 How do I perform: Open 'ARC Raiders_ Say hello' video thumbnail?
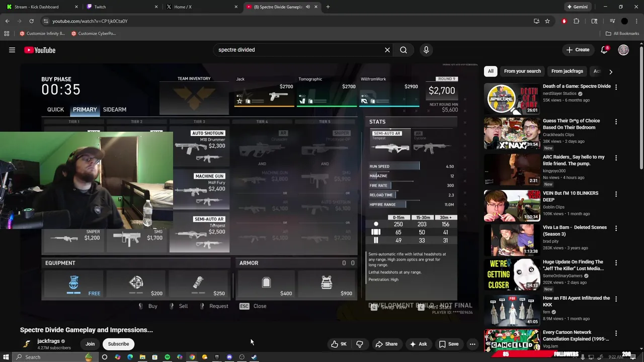(512, 169)
